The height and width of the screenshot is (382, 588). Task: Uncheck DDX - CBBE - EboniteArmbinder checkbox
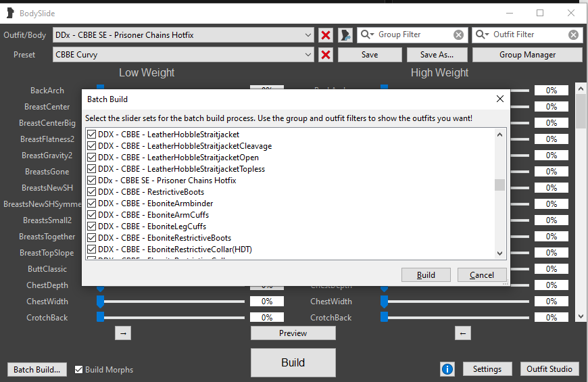(91, 204)
